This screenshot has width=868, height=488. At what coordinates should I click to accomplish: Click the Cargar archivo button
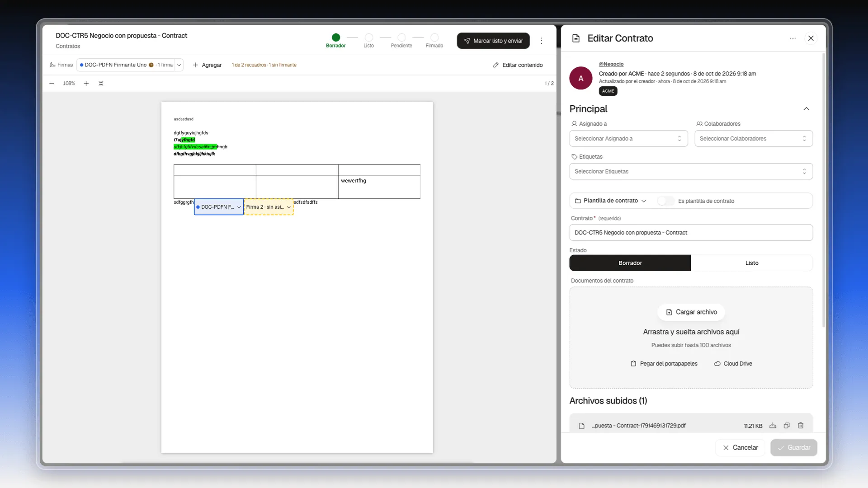pos(691,312)
